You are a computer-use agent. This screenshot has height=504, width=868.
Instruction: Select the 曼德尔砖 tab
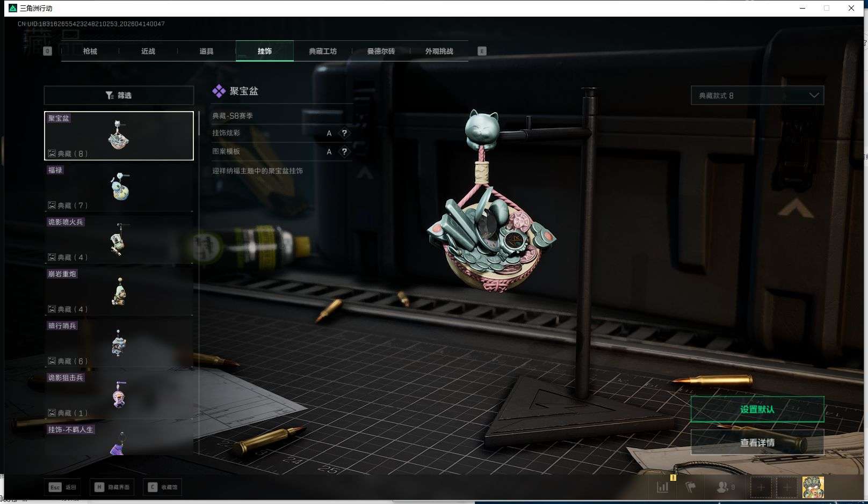381,51
